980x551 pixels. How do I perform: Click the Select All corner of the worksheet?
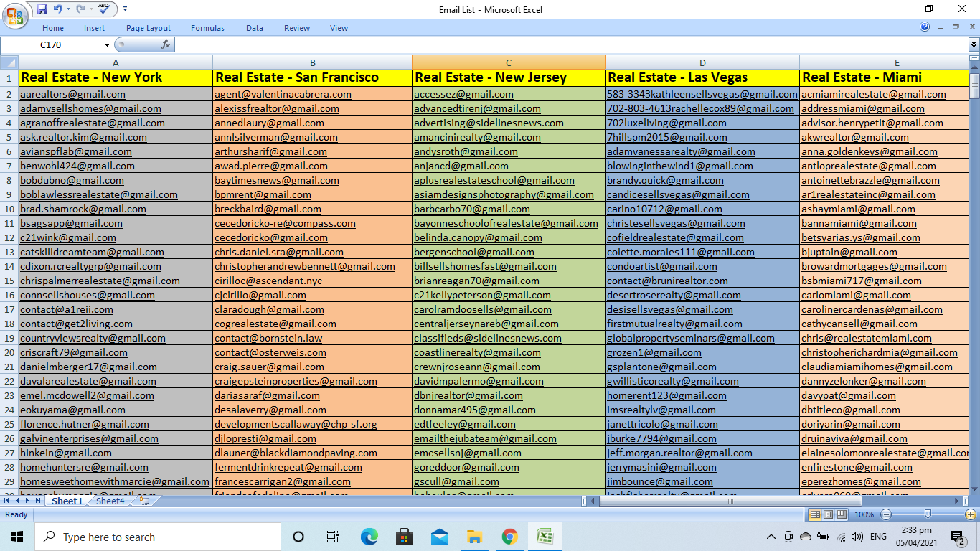pyautogui.click(x=9, y=62)
